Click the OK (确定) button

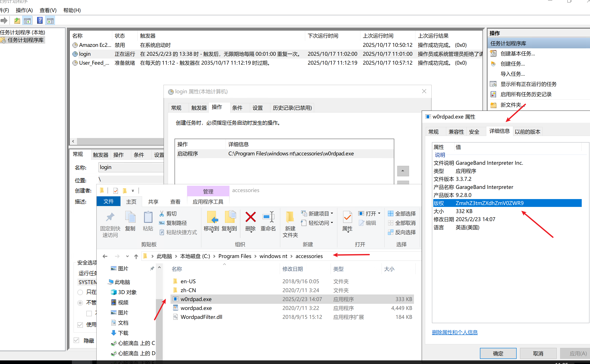498,353
